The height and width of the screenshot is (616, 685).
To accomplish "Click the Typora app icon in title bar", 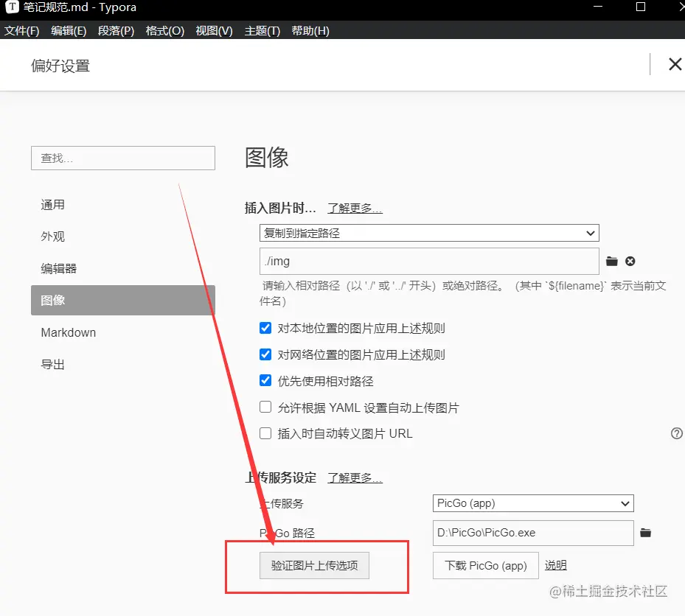I will pyautogui.click(x=12, y=7).
